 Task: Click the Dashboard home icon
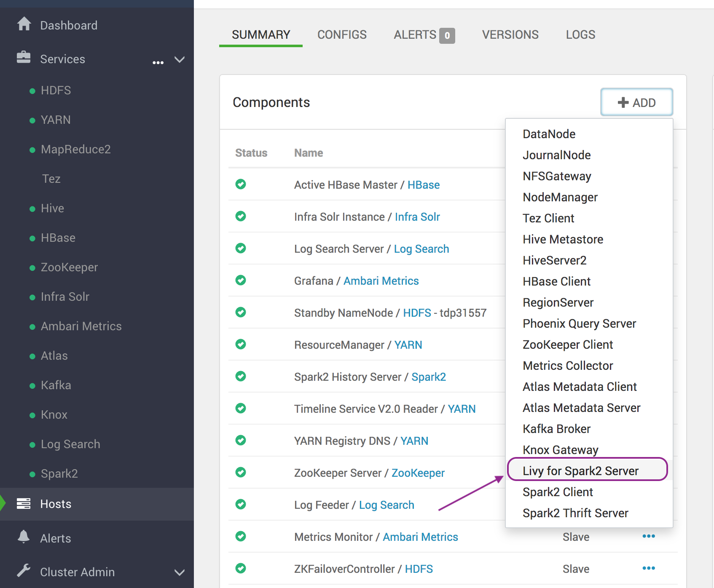[24, 24]
